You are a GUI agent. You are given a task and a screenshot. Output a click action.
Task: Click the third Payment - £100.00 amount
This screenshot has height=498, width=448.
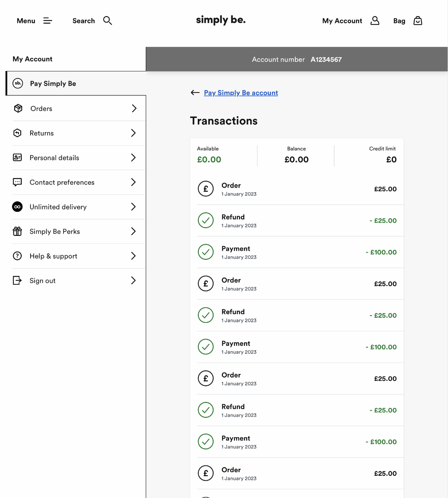point(381,442)
